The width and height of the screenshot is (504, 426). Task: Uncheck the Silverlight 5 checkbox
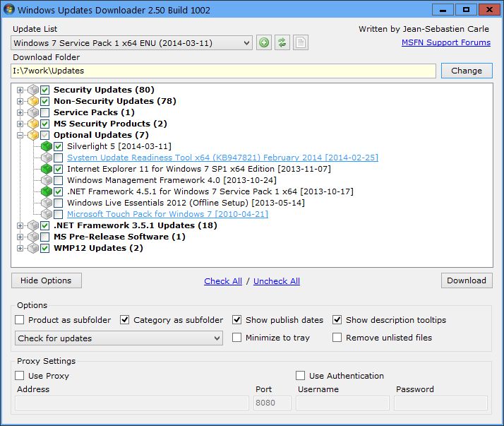click(x=58, y=147)
